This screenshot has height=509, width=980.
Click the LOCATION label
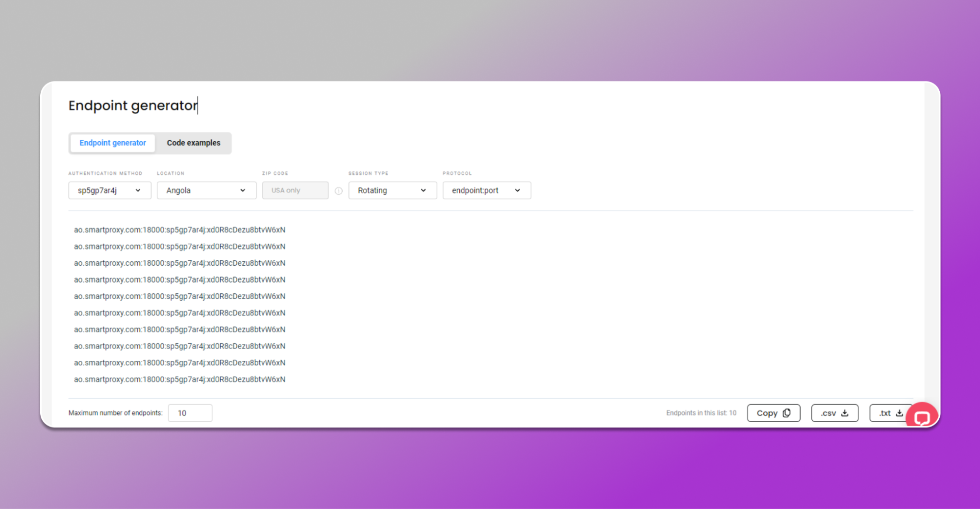[x=171, y=173]
